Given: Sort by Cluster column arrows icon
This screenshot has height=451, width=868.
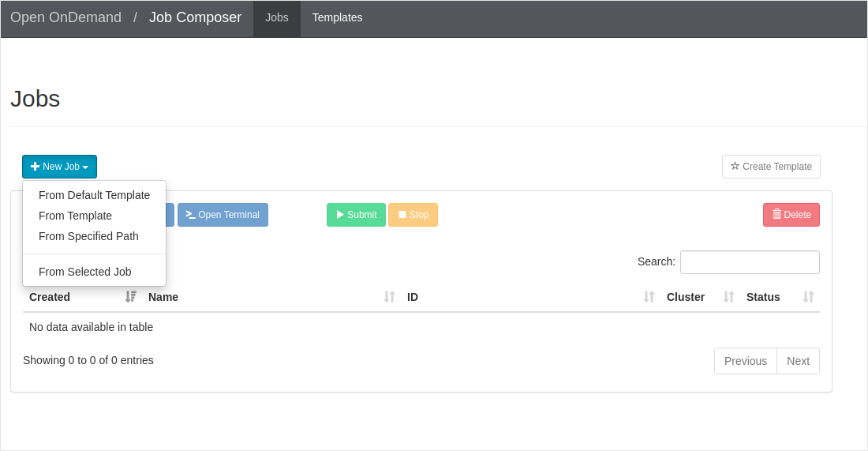Looking at the screenshot, I should 728,297.
